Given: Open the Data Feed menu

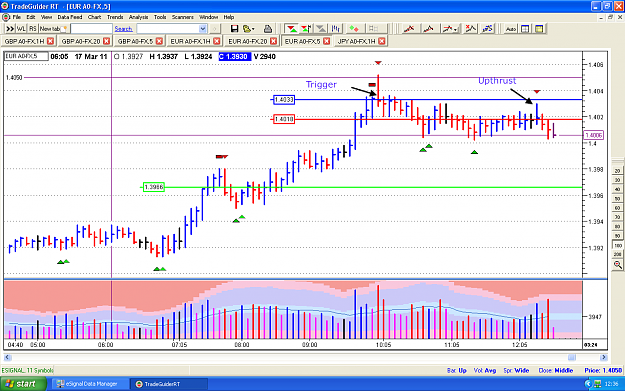Looking at the screenshot, I should click(70, 17).
